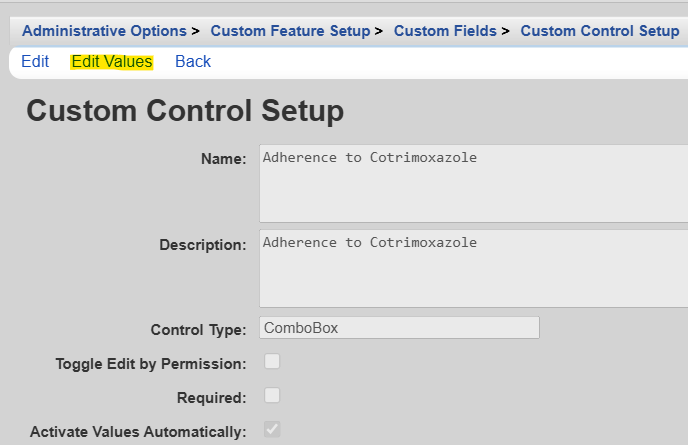This screenshot has height=445, width=688.
Task: Go Back using the Back link
Action: pos(193,62)
